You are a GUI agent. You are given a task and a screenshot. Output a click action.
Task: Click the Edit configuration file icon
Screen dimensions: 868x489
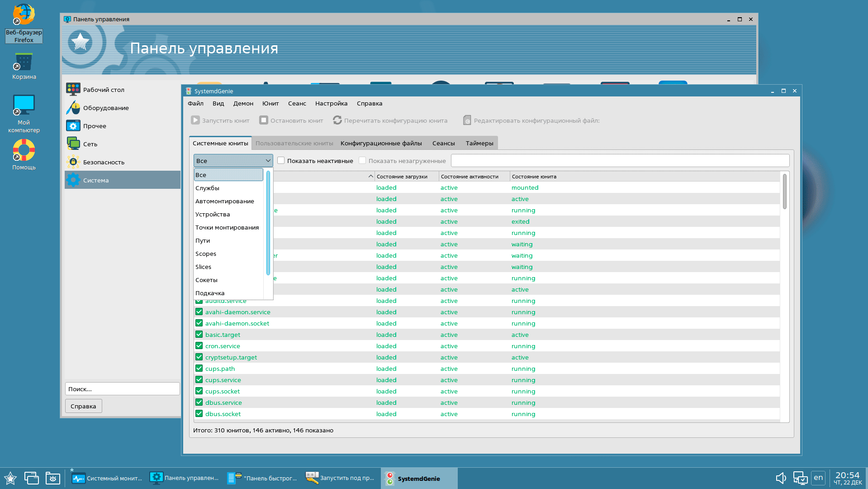[x=467, y=120]
